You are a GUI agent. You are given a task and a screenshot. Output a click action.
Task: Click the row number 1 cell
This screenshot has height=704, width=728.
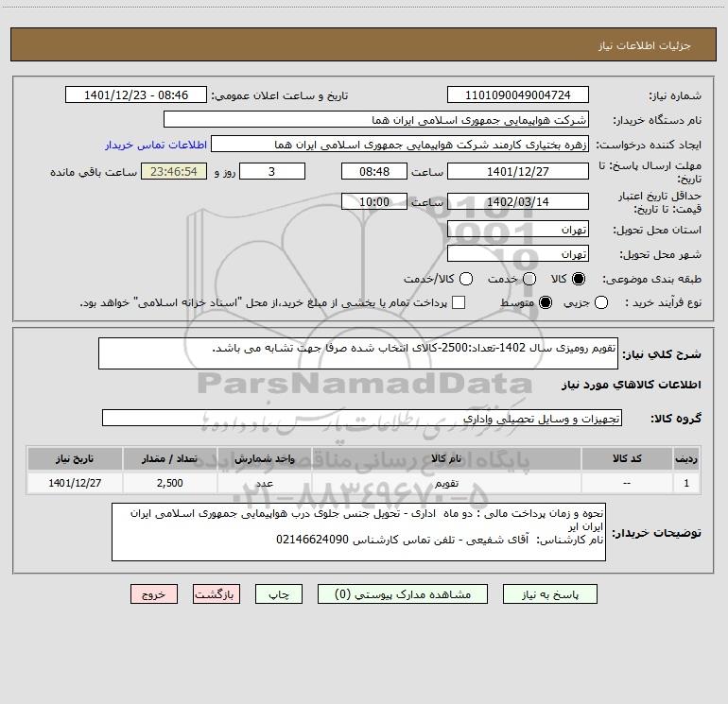coord(686,483)
